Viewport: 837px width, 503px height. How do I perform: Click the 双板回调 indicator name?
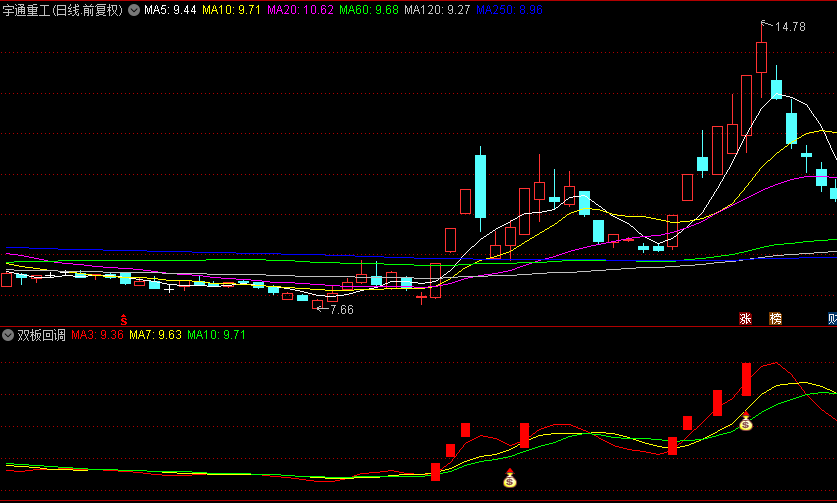click(x=41, y=335)
